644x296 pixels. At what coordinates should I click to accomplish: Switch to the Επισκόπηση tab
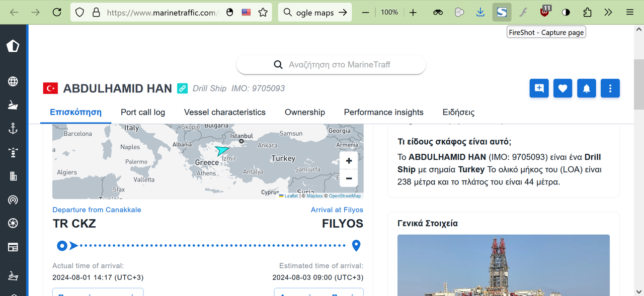click(75, 112)
